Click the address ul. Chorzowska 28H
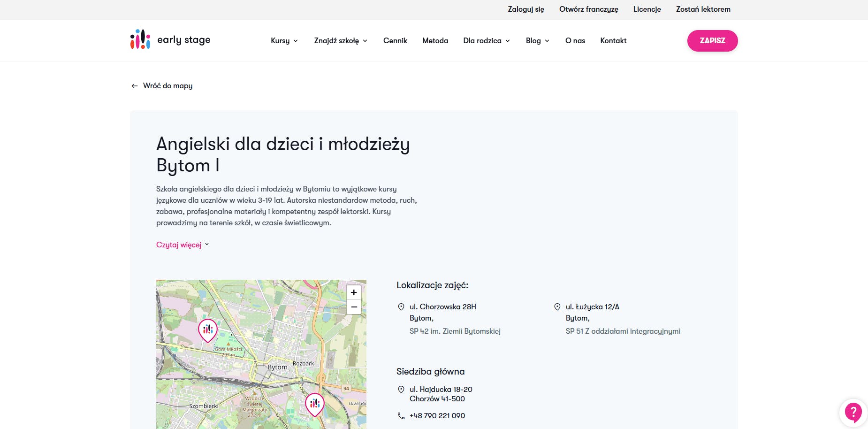This screenshot has height=429, width=868. [x=443, y=307]
